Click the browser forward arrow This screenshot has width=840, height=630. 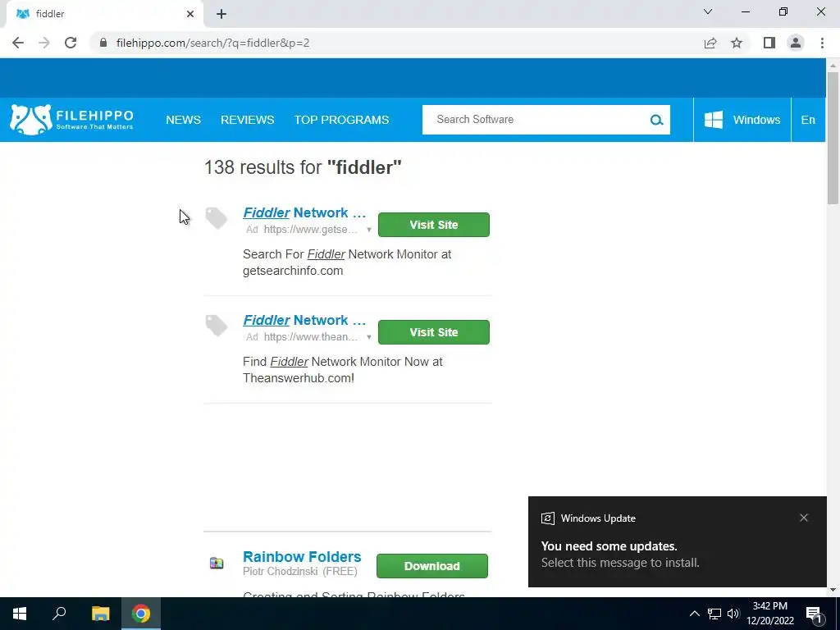[44, 43]
